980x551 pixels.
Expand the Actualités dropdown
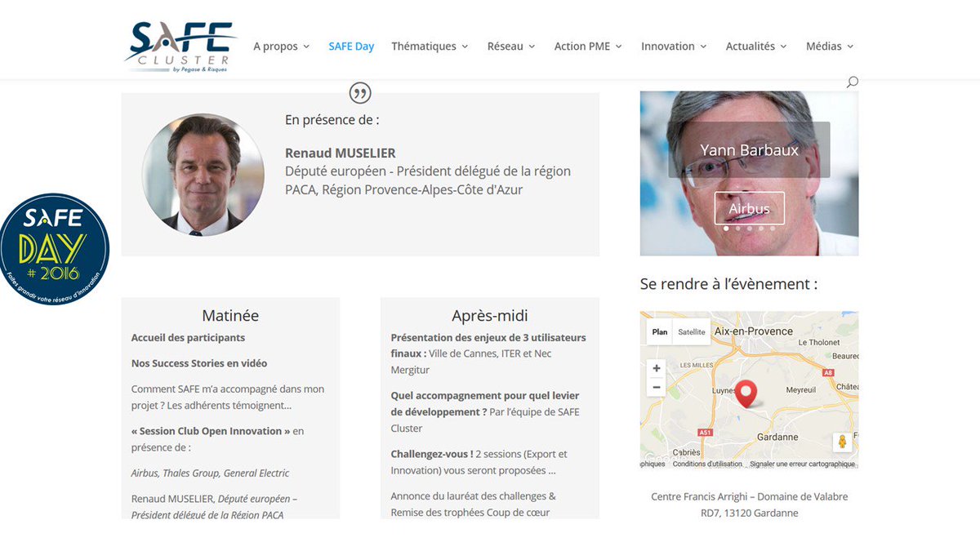coord(756,47)
